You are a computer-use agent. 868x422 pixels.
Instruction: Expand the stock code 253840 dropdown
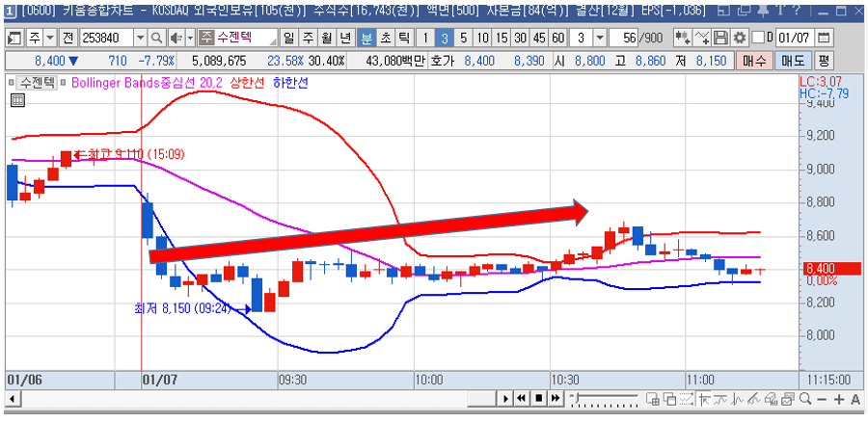pyautogui.click(x=141, y=39)
